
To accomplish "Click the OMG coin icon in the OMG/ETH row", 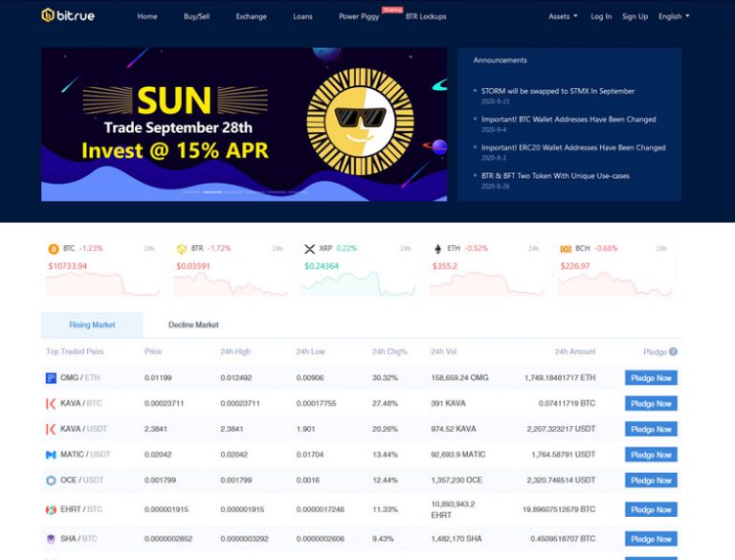I will click(x=51, y=377).
